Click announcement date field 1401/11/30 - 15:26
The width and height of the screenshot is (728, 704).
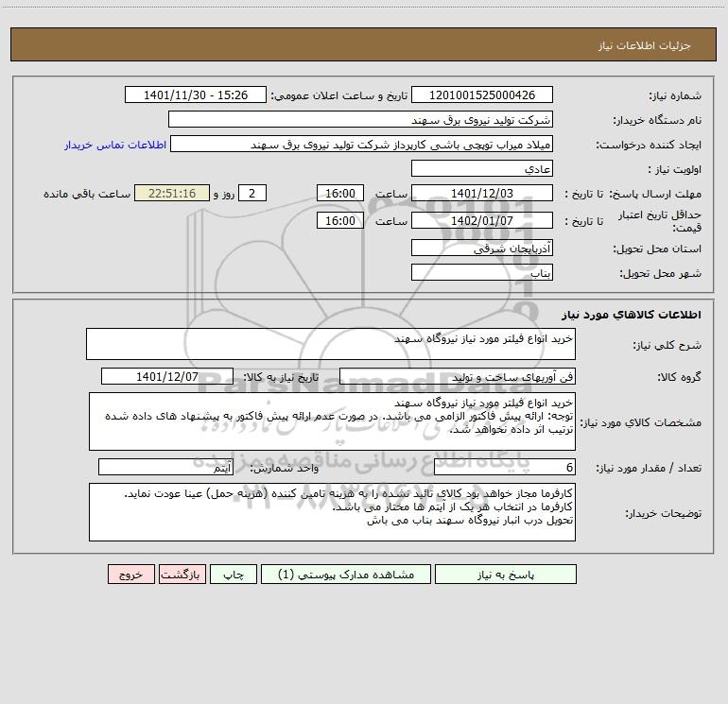tap(196, 94)
